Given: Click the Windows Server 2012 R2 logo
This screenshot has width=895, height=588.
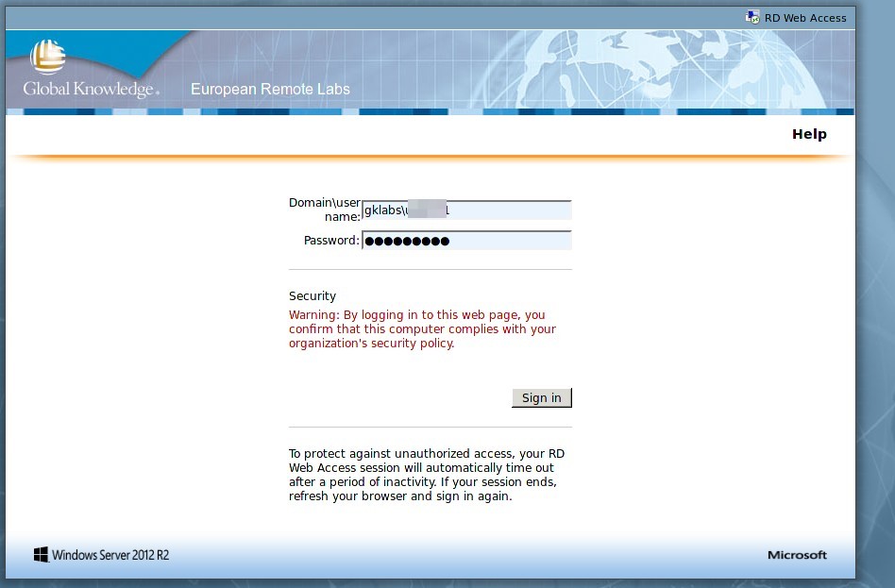Looking at the screenshot, I should [x=101, y=555].
